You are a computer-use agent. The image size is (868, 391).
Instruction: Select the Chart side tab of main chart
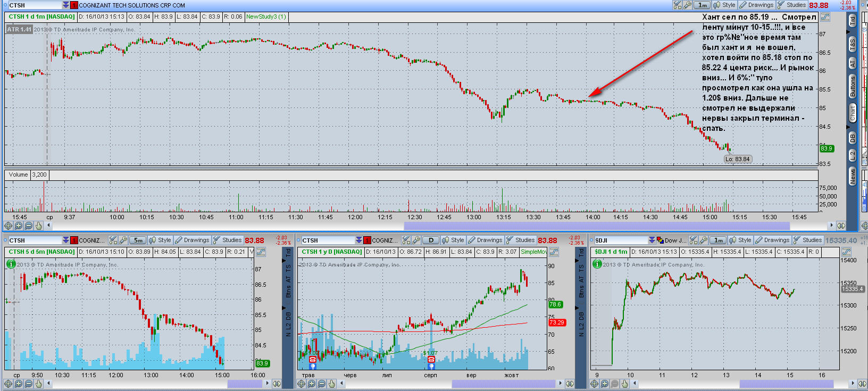pos(853,113)
